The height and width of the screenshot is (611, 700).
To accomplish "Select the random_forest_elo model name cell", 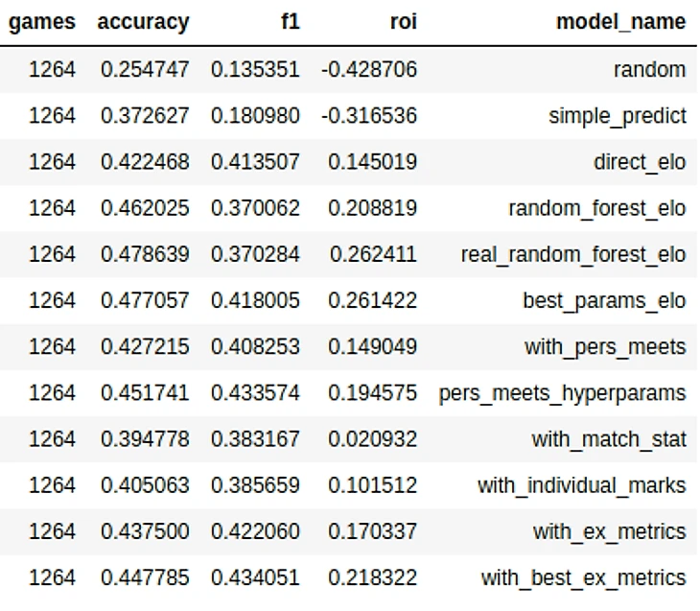I will click(597, 208).
